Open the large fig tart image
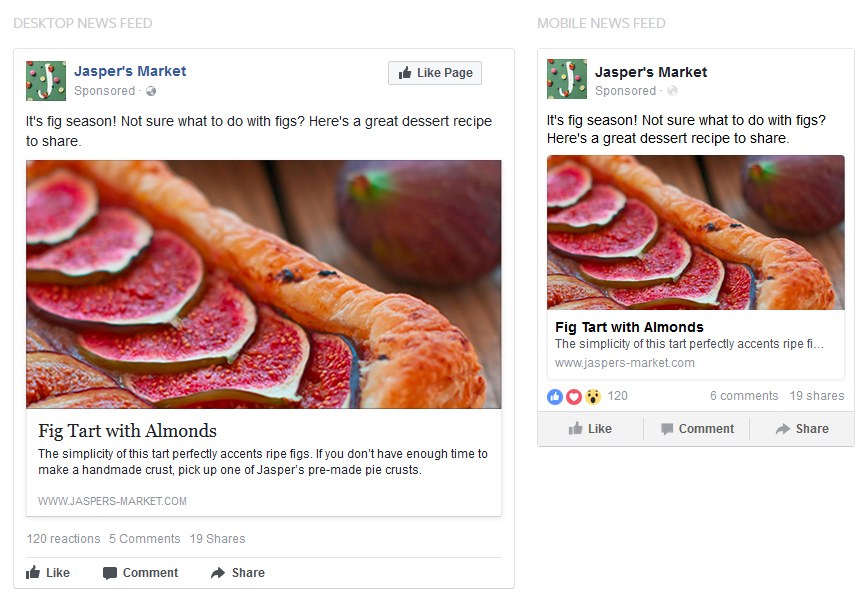 pyautogui.click(x=264, y=284)
